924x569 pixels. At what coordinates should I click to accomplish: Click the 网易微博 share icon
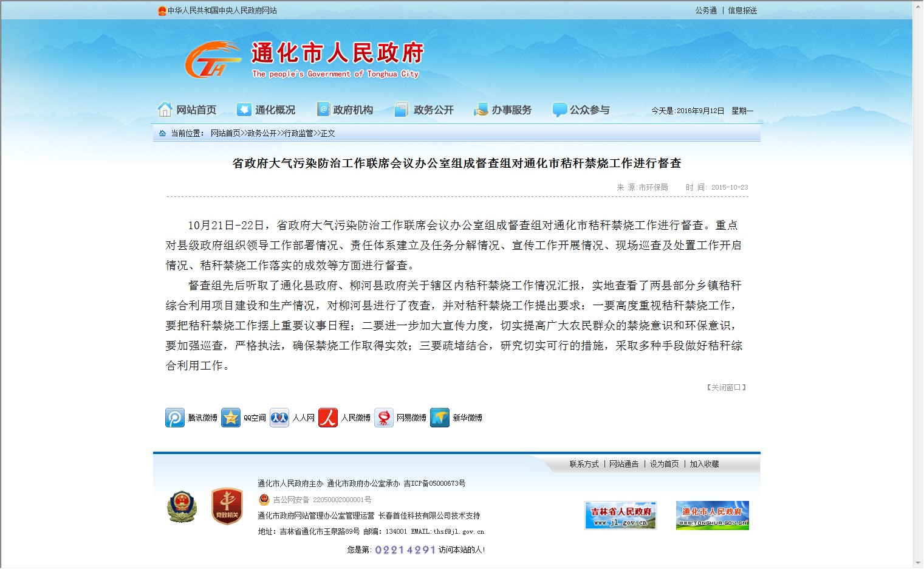pos(384,418)
